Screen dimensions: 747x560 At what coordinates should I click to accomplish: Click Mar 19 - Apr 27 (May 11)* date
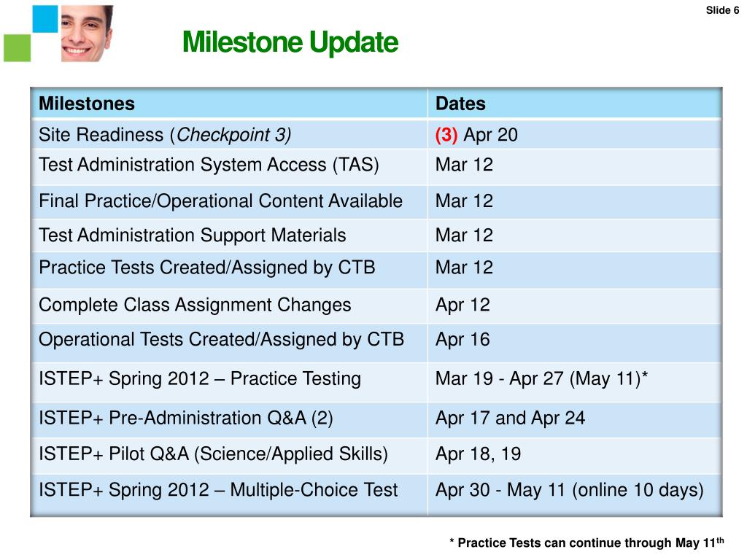click(542, 379)
